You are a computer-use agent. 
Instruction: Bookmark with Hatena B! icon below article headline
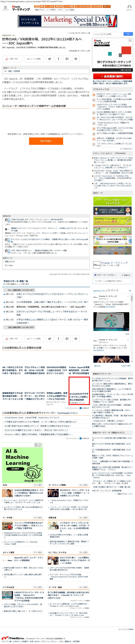pos(67,59)
